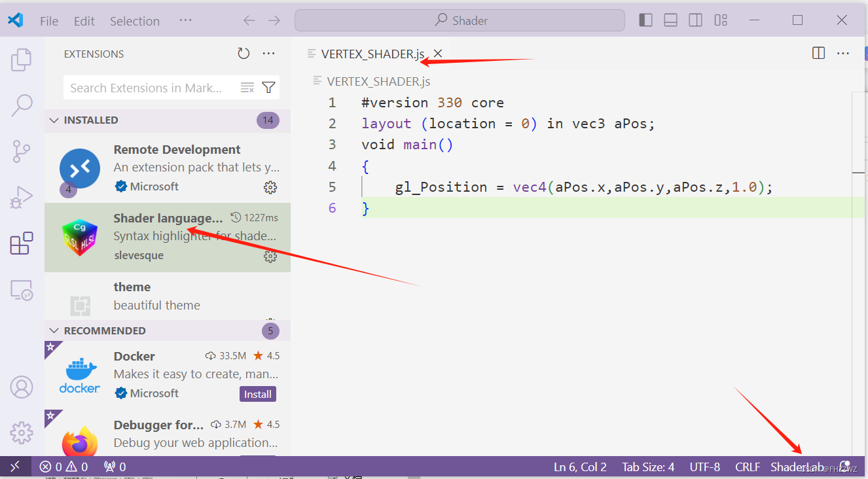Viewport: 868px width, 479px height.
Task: Open the Shader command center search box
Action: (460, 20)
